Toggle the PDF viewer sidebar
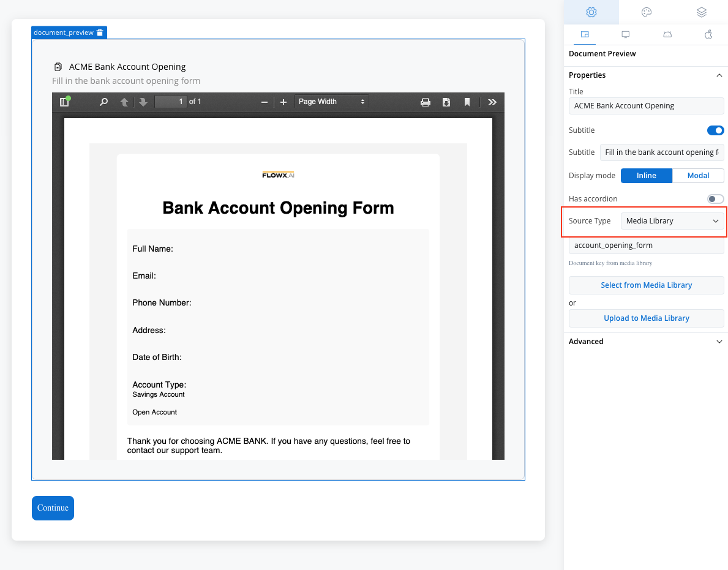Viewport: 728px width, 570px height. click(64, 102)
